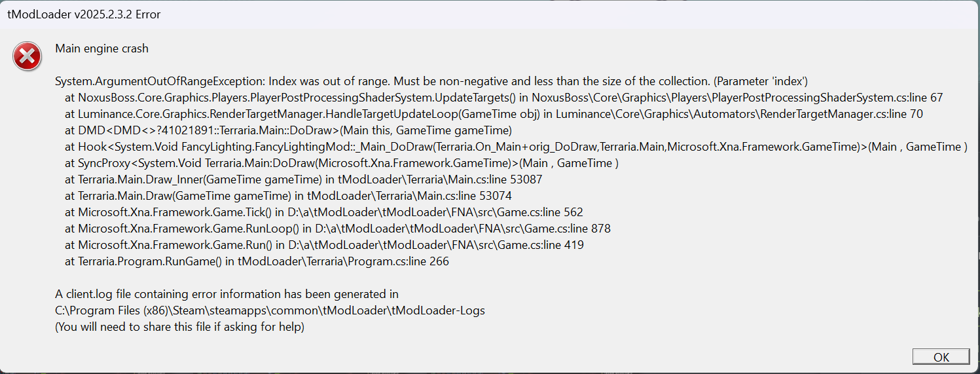The image size is (980, 374).
Task: Click the red error X icon
Action: [27, 57]
